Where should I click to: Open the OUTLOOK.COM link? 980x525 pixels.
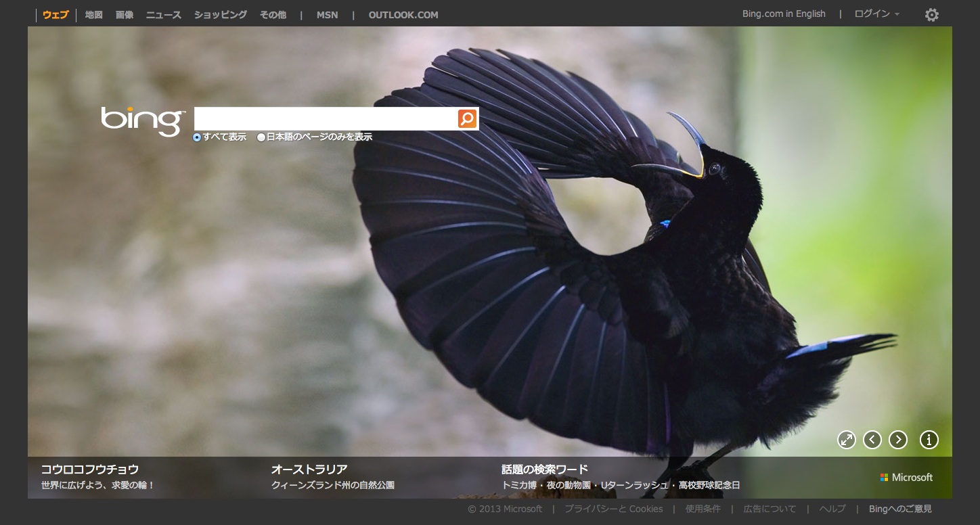pyautogui.click(x=403, y=15)
